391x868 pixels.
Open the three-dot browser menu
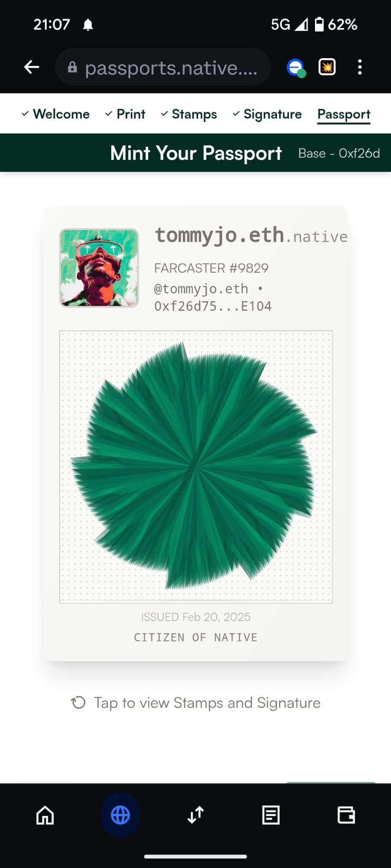click(360, 67)
